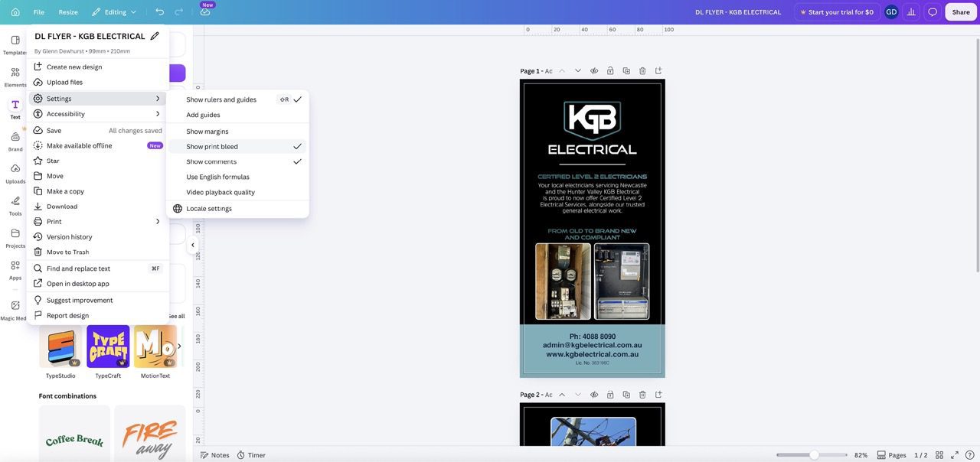Open the Notes panel
The image size is (980, 462).
(214, 455)
